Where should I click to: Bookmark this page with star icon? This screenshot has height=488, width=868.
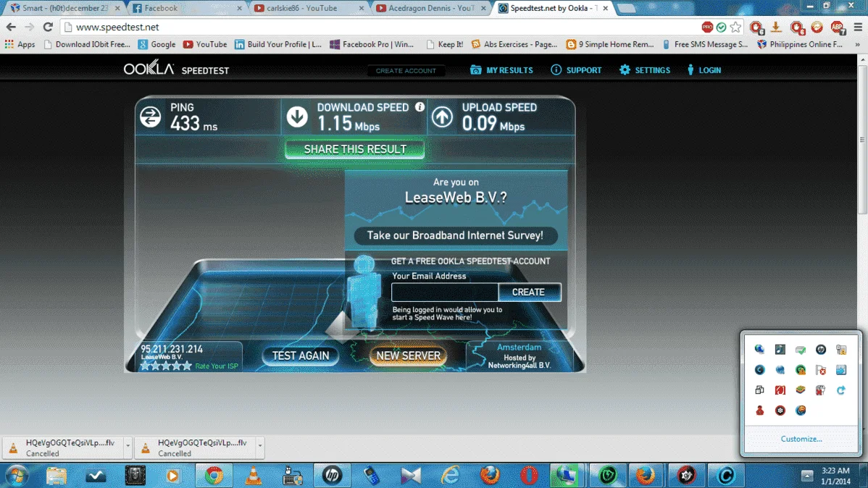[x=735, y=27]
